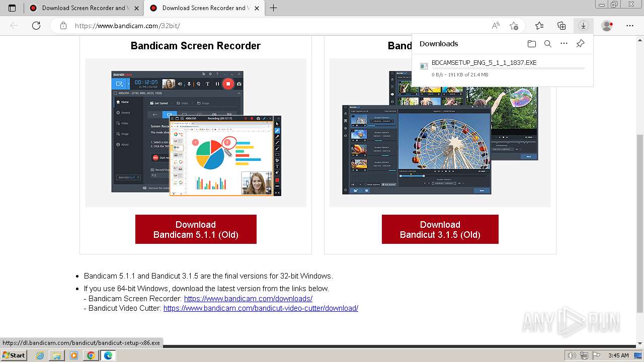644x362 pixels.
Task: Open the Favorites list icon
Action: (x=539, y=26)
